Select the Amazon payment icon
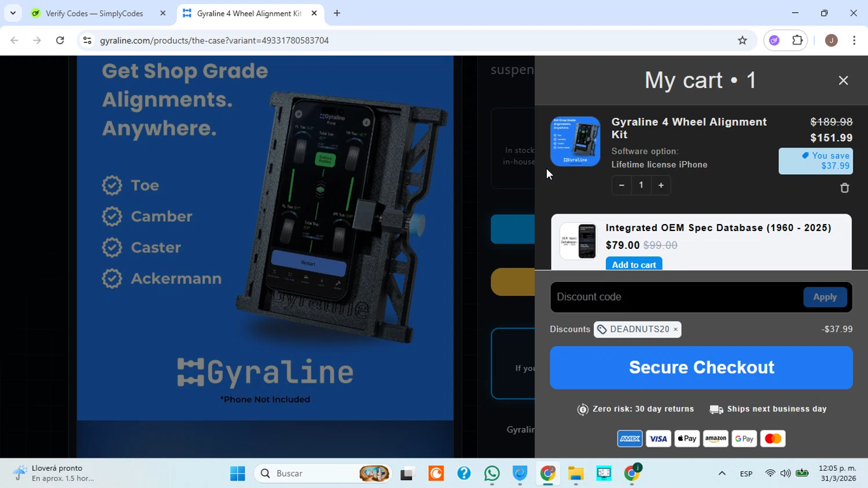868x488 pixels. coord(716,439)
